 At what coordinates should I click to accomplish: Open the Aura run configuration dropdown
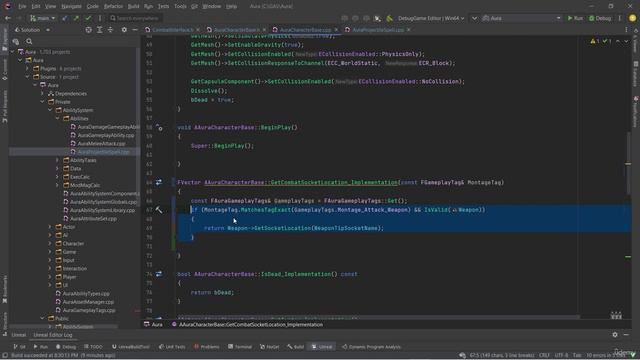point(522,18)
